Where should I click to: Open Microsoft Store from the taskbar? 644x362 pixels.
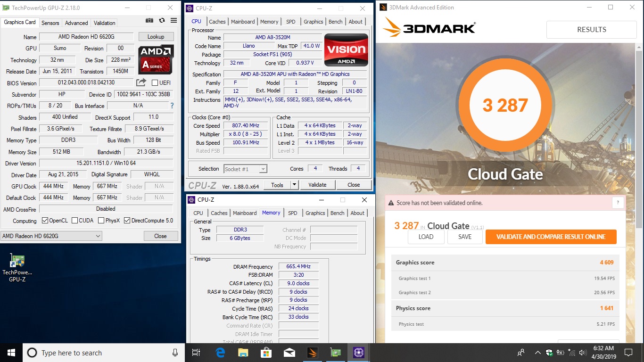tap(266, 352)
